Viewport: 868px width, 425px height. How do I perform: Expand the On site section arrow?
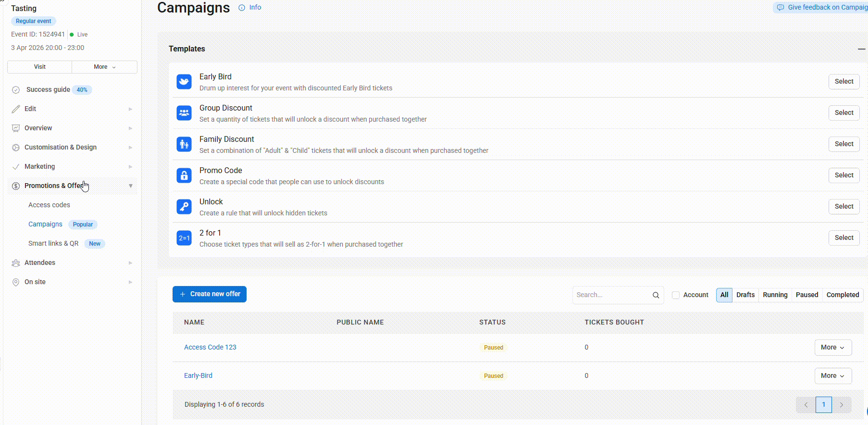[130, 282]
